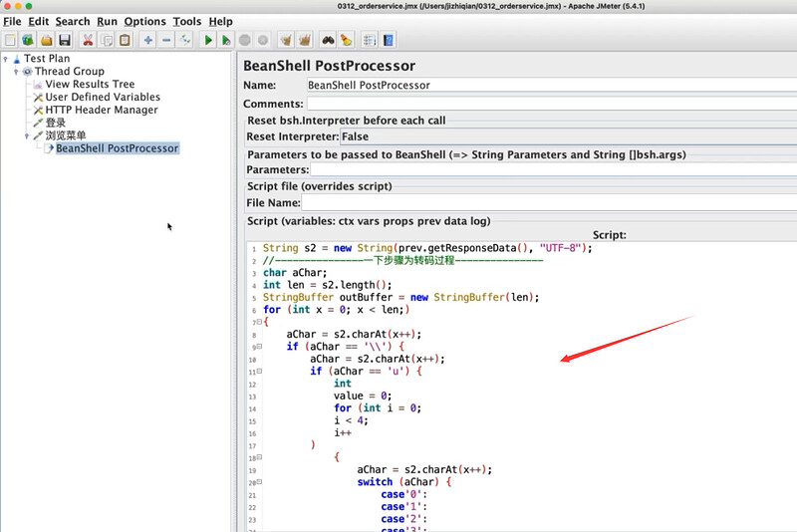Click the 'char aChar;' code line
Viewport: 797px width, 532px height.
pyautogui.click(x=295, y=273)
